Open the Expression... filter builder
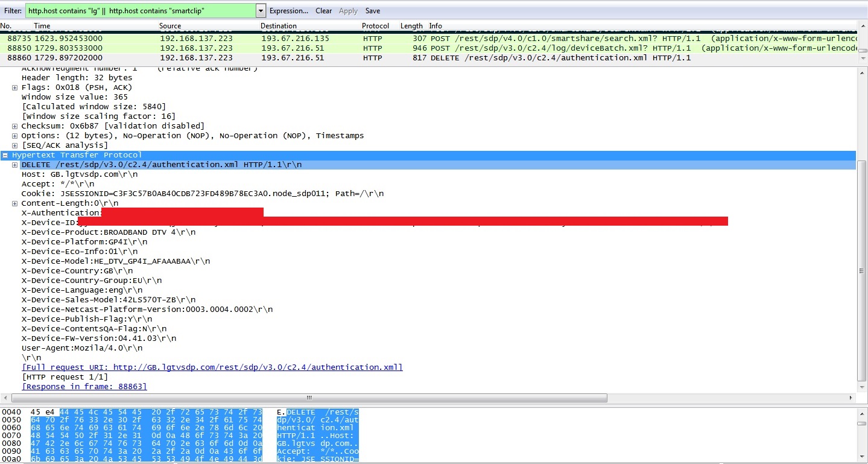 (288, 11)
